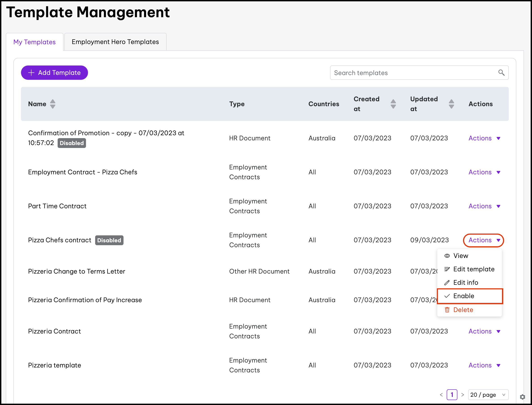Image resolution: width=532 pixels, height=405 pixels.
Task: Open Actions dropdown for Part Time Contract
Action: click(484, 206)
